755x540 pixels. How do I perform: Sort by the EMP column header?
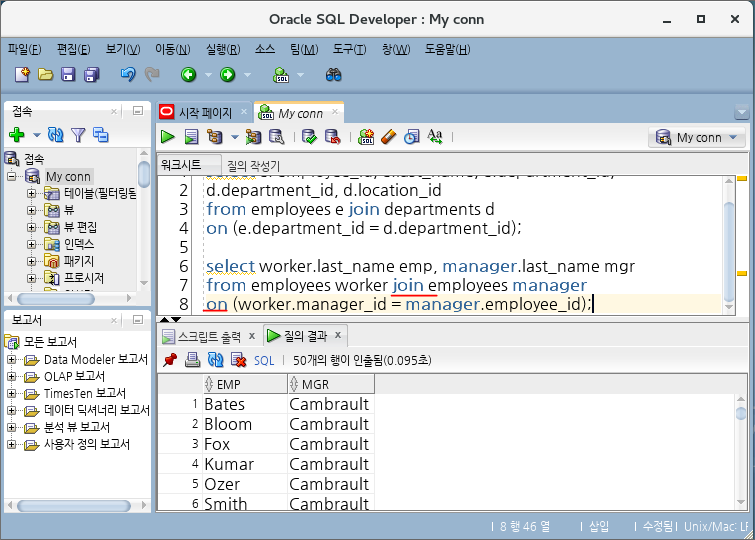[246, 384]
